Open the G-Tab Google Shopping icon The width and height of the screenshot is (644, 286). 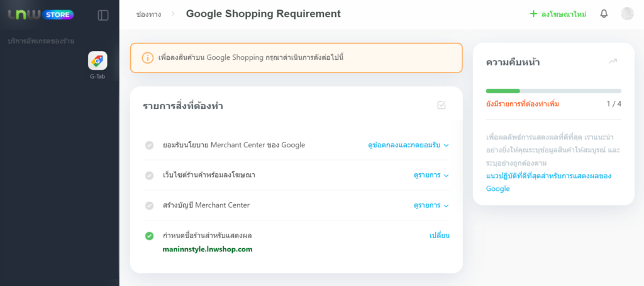coord(97,61)
